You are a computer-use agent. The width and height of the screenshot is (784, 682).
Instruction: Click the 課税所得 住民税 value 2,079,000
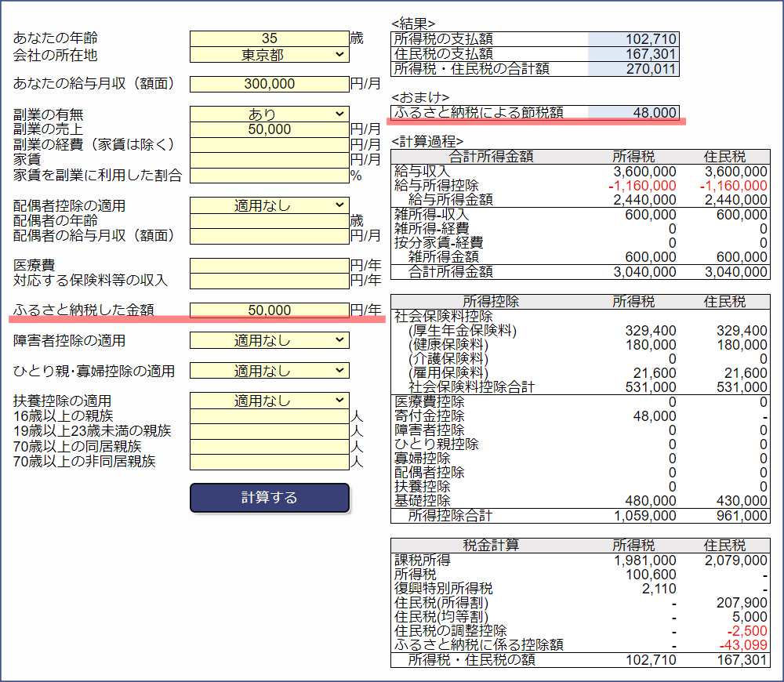pos(736,560)
